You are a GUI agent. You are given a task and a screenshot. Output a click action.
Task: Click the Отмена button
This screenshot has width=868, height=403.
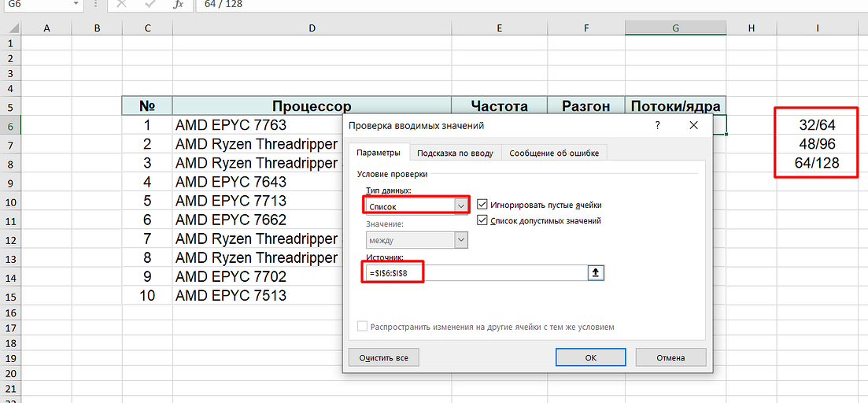click(670, 357)
